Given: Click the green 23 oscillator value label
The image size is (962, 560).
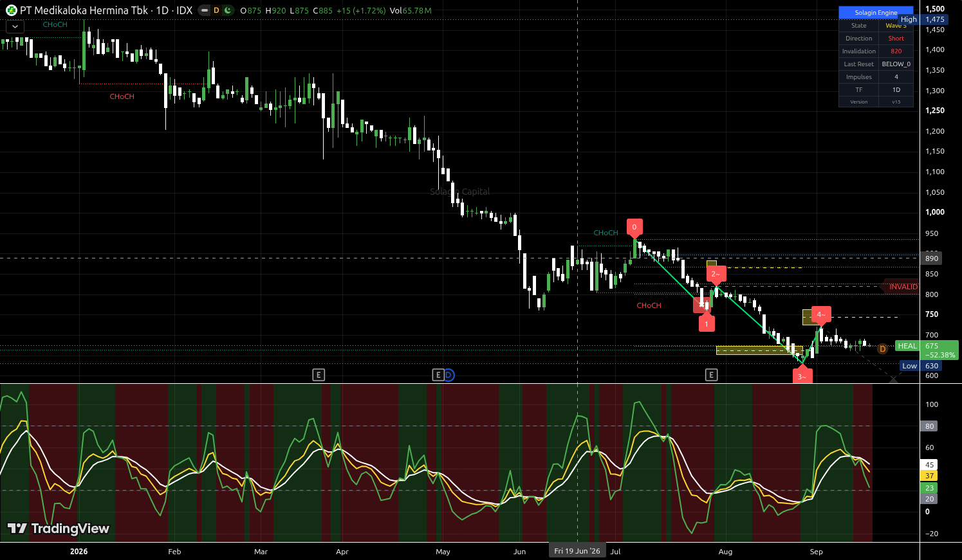Looking at the screenshot, I should coord(929,488).
